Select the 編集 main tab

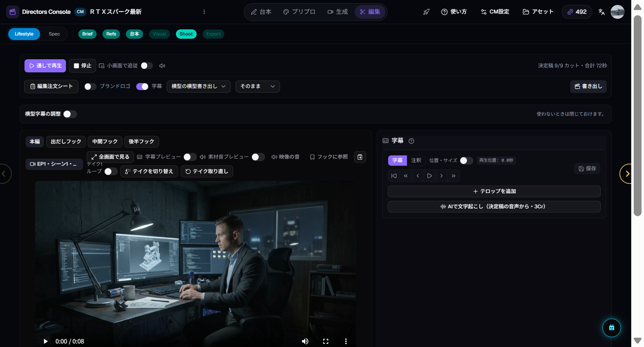tap(370, 12)
